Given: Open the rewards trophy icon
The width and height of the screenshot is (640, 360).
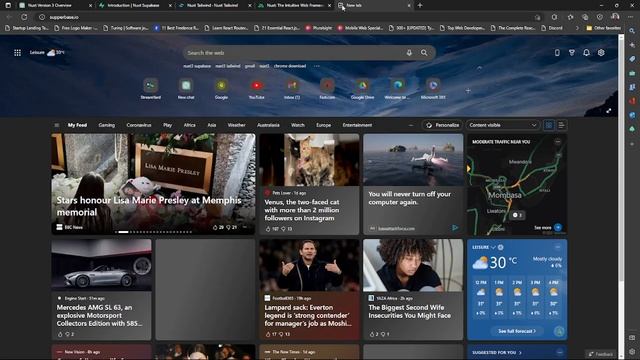Looking at the screenshot, I should point(572,53).
